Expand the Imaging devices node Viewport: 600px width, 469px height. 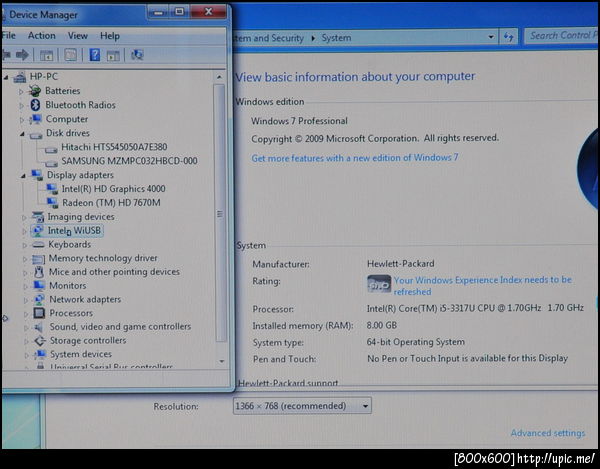(24, 217)
